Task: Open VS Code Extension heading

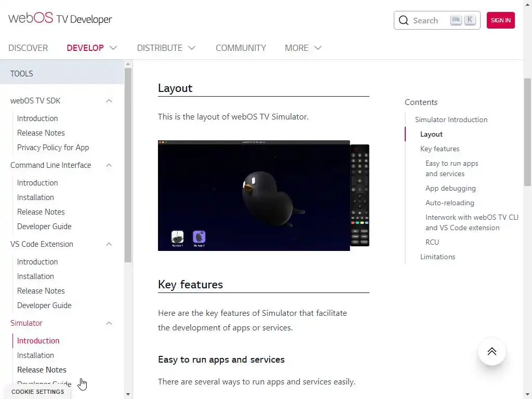Action: (42, 244)
